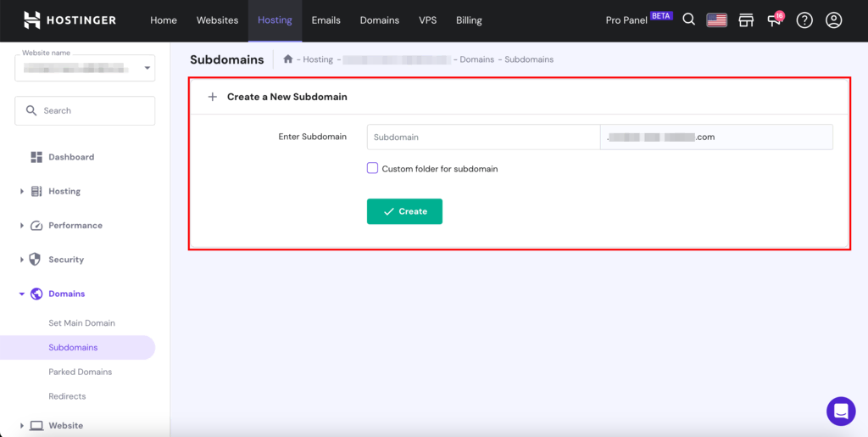Click the Subdomain name input field
The width and height of the screenshot is (868, 437).
click(483, 137)
